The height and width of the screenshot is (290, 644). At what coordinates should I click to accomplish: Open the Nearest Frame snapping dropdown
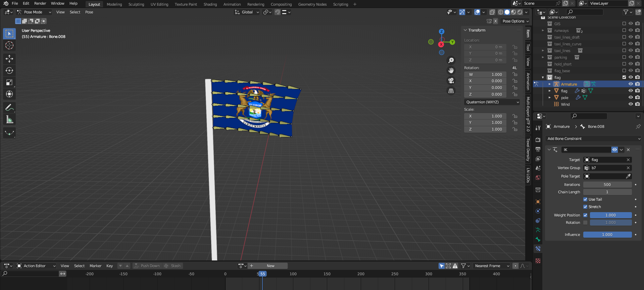[491, 266]
